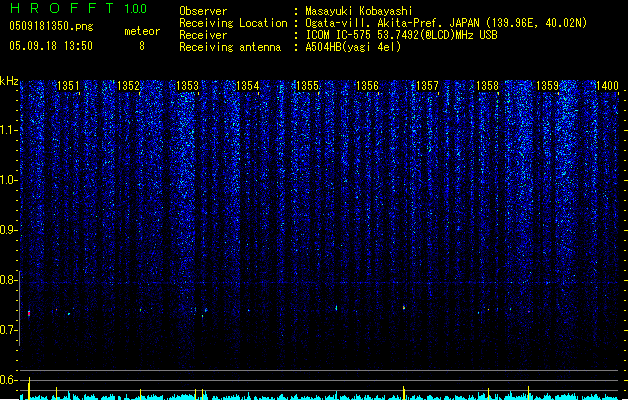Click the 1357 time marker
Viewport: 629px width, 400px height.
pyautogui.click(x=427, y=86)
